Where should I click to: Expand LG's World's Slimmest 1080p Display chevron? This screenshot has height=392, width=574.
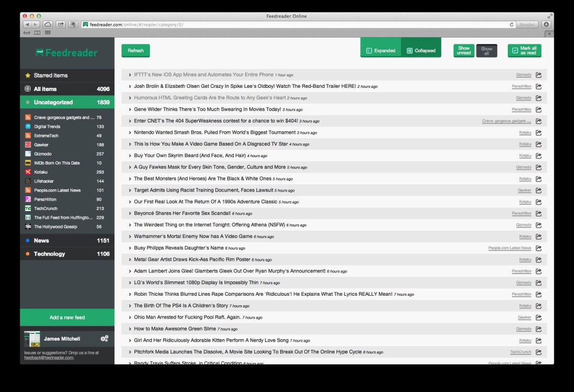click(130, 282)
